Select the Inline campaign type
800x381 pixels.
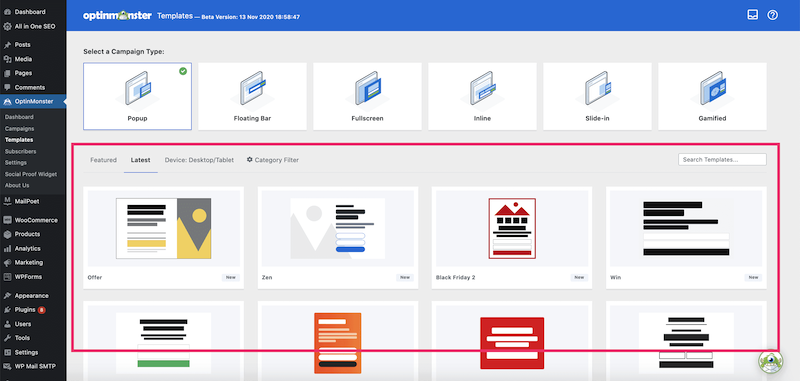482,96
